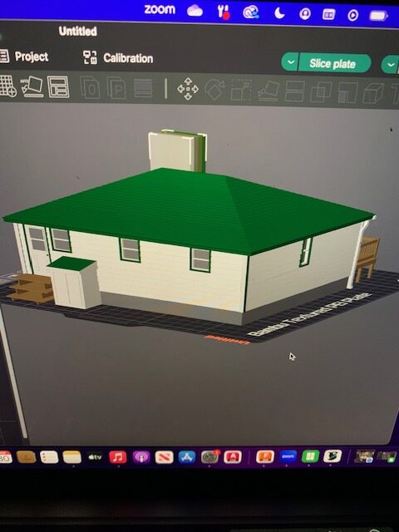This screenshot has width=399, height=532.
Task: Expand the print dropdown arrow beside Slice plate
Action: [x=390, y=65]
